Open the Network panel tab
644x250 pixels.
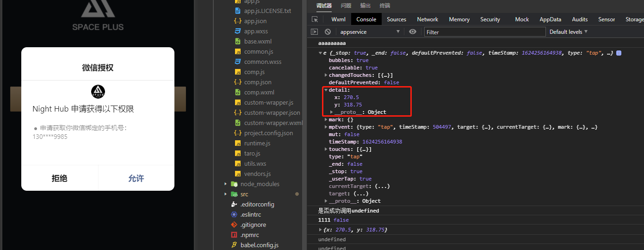[x=427, y=19]
